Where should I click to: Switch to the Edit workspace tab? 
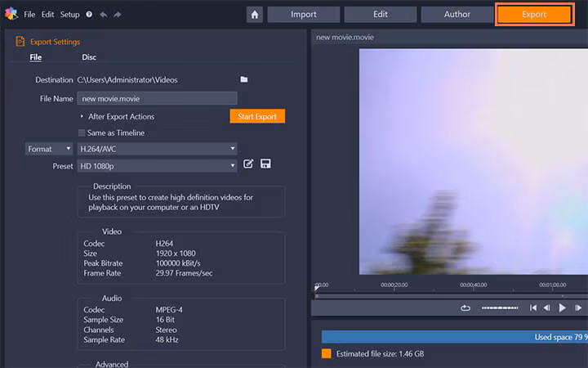[x=381, y=14]
